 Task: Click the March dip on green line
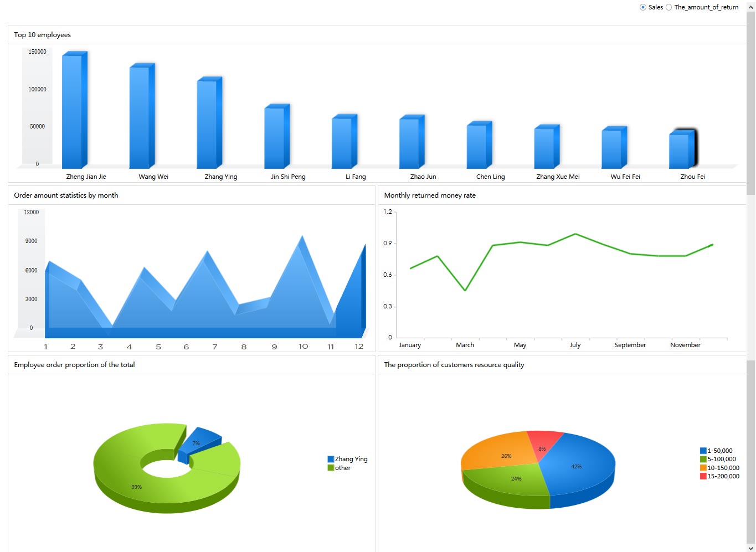[x=465, y=290]
